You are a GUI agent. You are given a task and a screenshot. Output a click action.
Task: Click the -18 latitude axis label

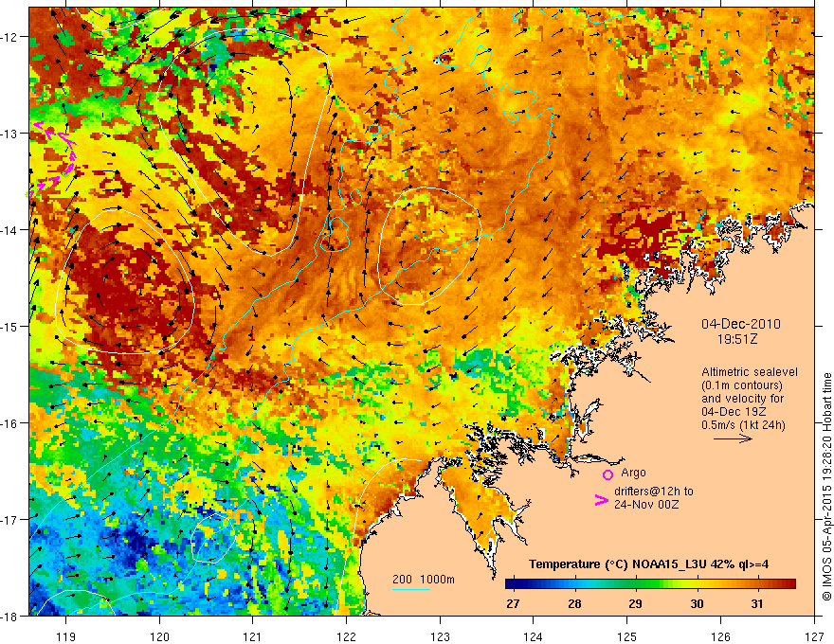(10, 617)
